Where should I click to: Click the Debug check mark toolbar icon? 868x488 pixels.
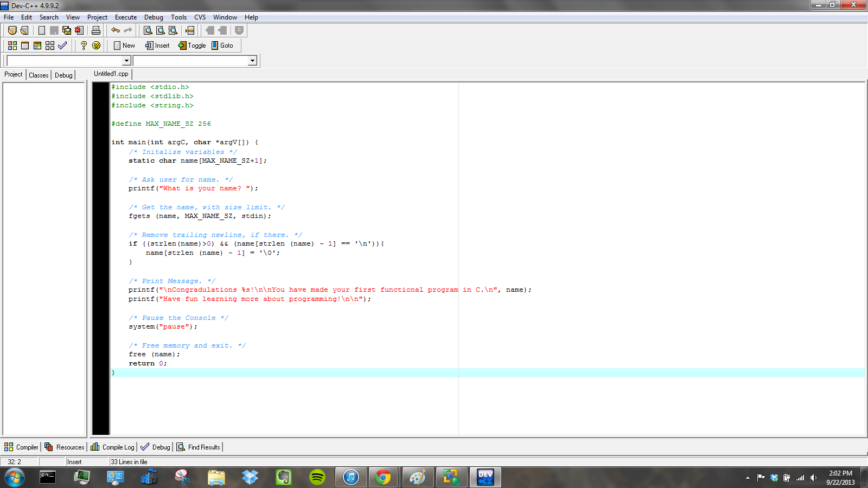click(63, 46)
